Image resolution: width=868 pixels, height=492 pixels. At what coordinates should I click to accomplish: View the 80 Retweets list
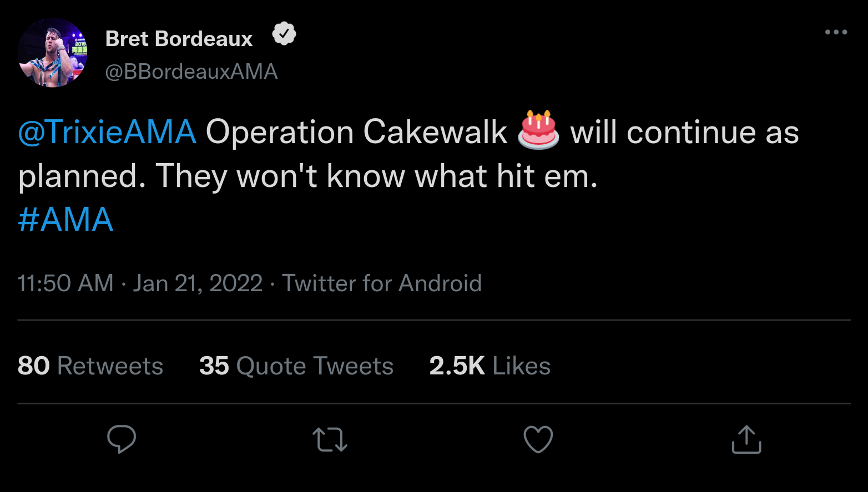90,366
